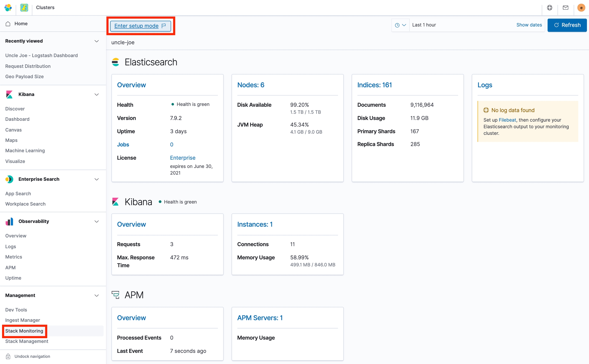
Task: Go to Discover in the Kibana menu
Action: (15, 109)
